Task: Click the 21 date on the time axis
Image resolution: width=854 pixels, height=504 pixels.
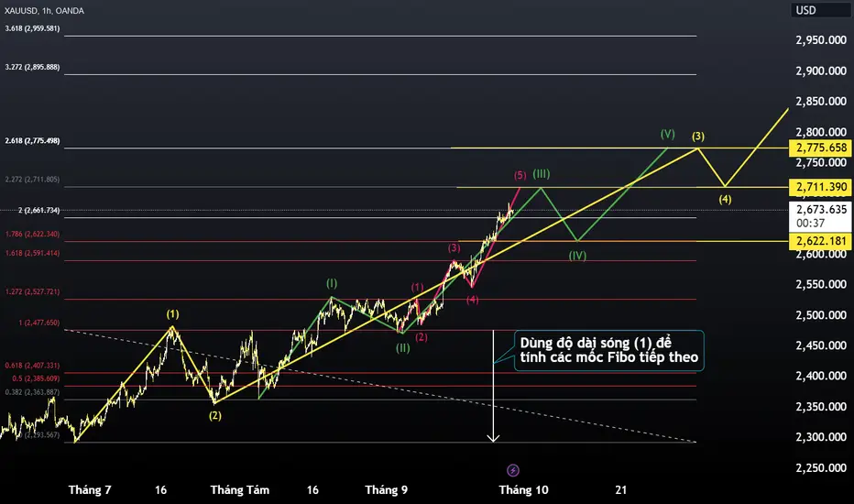Action: click(621, 490)
